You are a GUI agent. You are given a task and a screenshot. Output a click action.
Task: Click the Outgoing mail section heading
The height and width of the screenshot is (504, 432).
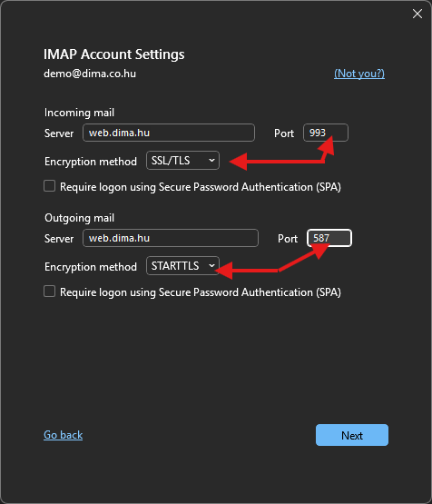coord(79,218)
